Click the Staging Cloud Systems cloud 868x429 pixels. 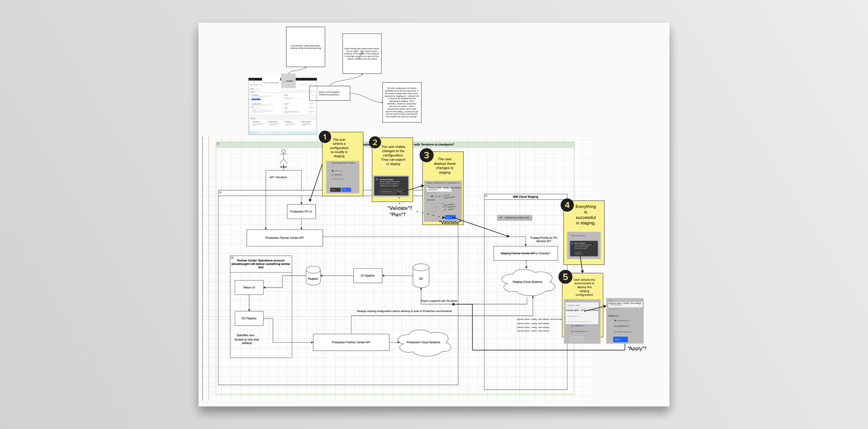pos(527,282)
